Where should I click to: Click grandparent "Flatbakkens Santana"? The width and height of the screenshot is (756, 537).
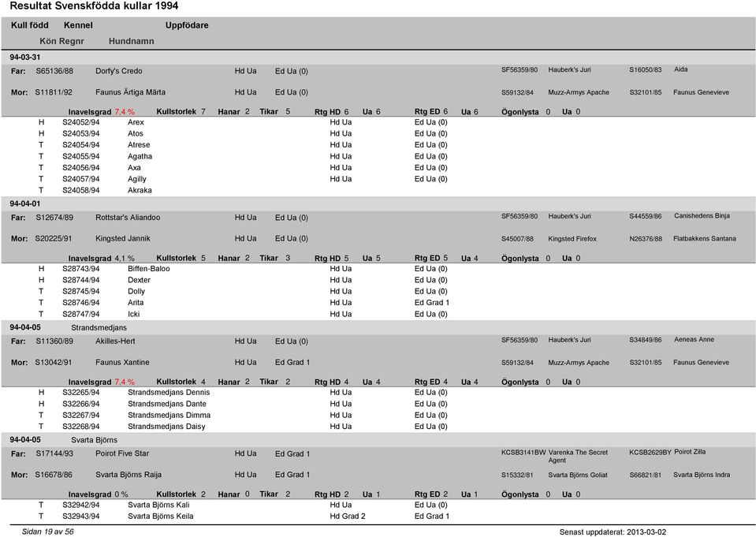705,238
